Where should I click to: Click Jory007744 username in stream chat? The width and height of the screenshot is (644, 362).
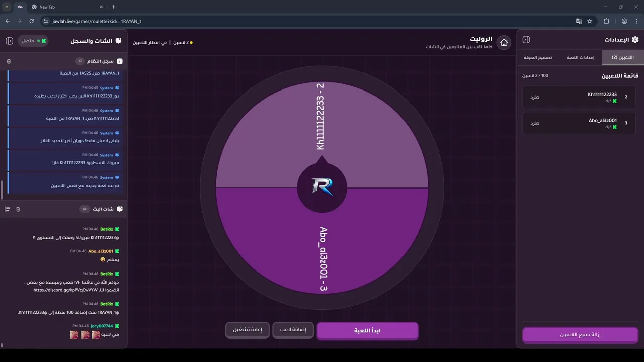tap(102, 326)
